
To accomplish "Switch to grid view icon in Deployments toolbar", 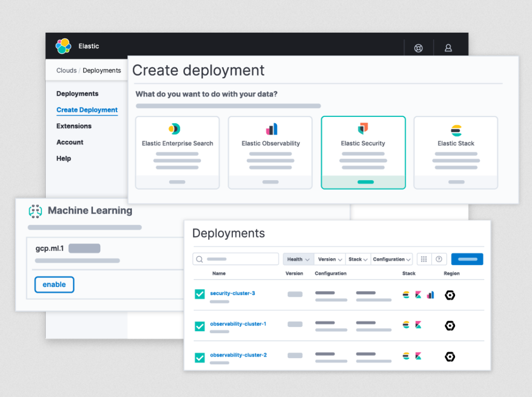I will coord(424,259).
